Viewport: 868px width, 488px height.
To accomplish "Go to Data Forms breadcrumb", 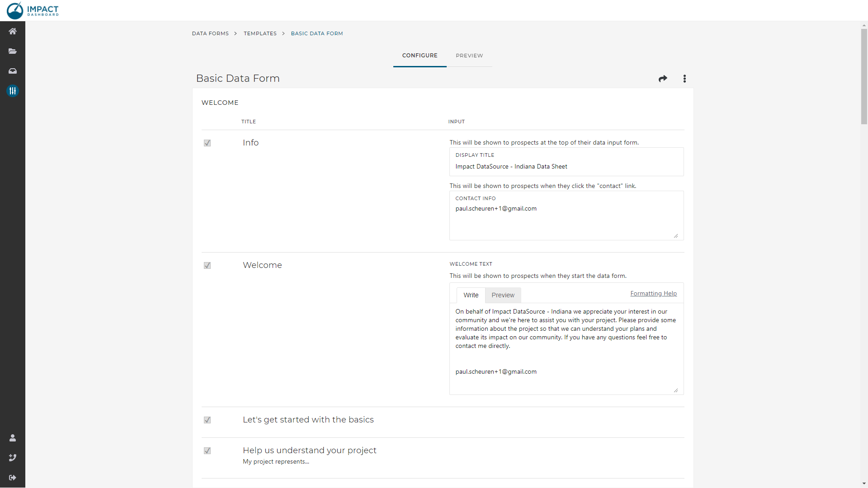I will click(210, 33).
